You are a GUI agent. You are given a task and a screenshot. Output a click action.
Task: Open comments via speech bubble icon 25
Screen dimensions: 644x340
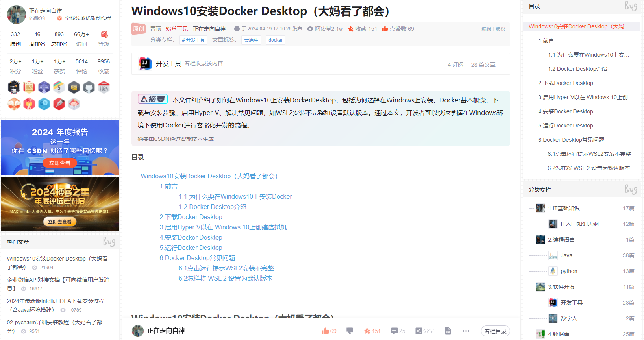tap(394, 331)
